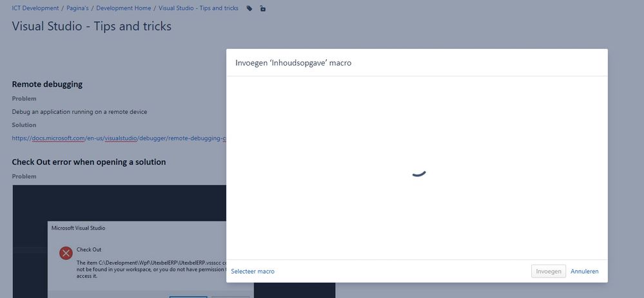Screen dimensions: 644x298
Task: Click the Remote debugging heading
Action: pos(47,84)
